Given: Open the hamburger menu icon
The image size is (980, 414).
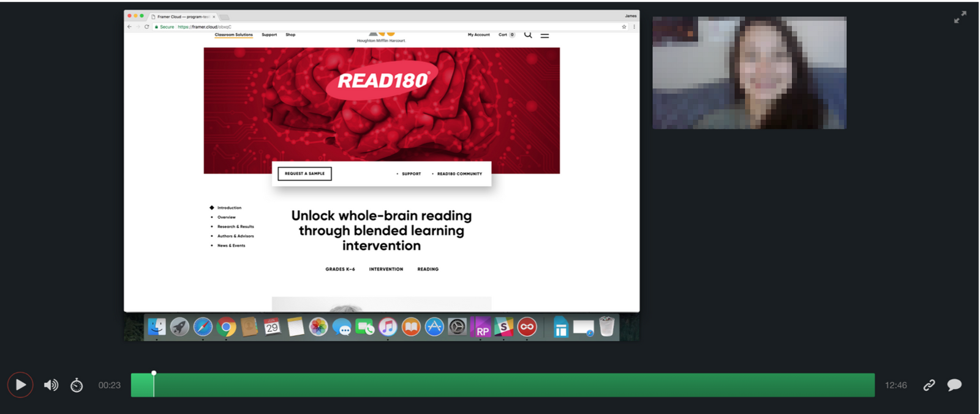Looking at the screenshot, I should (x=545, y=36).
